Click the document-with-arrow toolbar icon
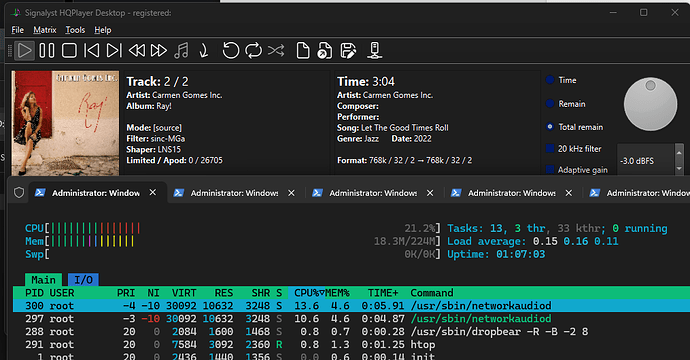Screen dimensions: 690x360 click(x=325, y=50)
